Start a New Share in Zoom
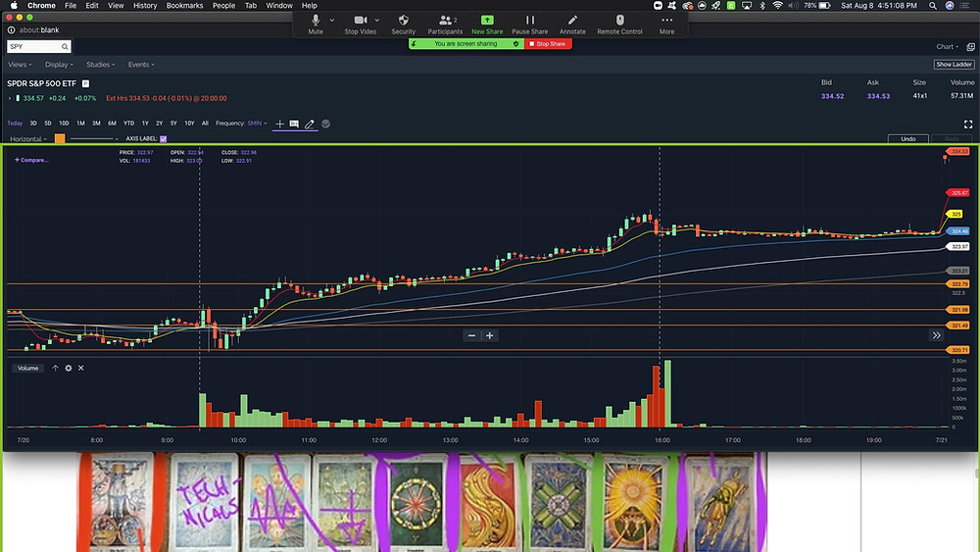The width and height of the screenshot is (980, 552). click(487, 25)
